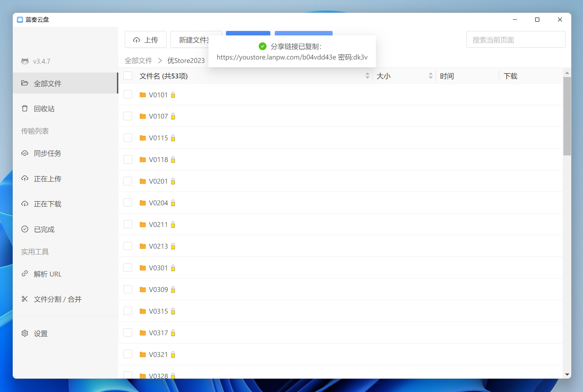Click the upload button with cloud icon

(x=145, y=40)
